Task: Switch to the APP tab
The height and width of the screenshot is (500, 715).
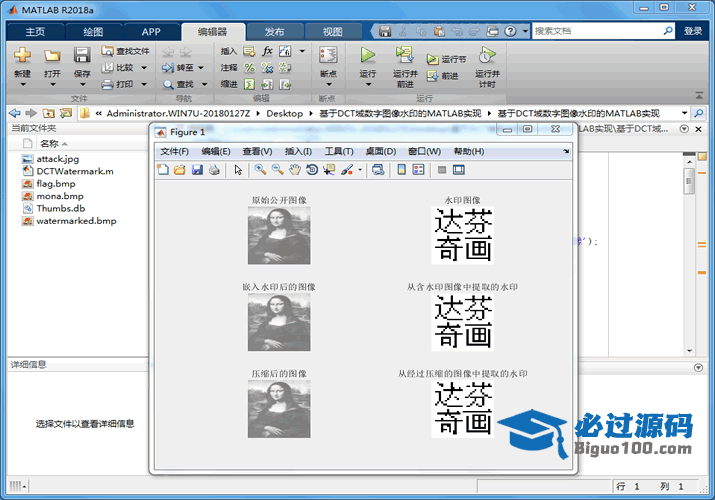Action: (151, 31)
